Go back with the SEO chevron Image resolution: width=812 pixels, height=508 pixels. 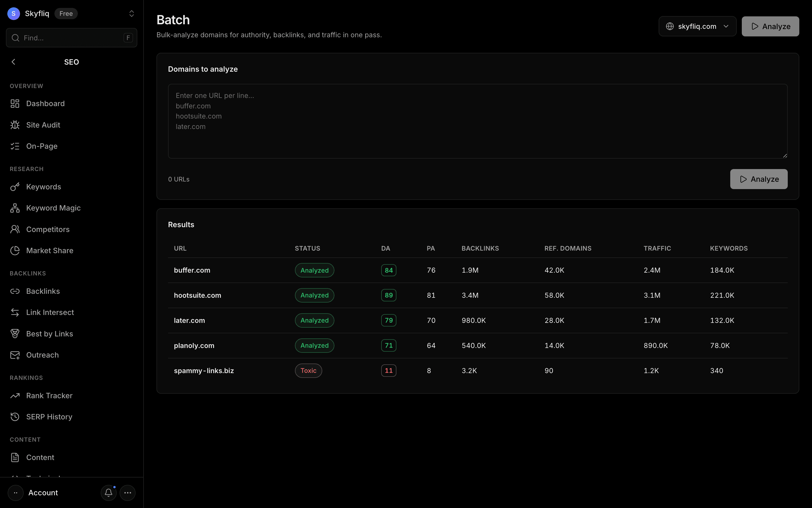pos(14,62)
